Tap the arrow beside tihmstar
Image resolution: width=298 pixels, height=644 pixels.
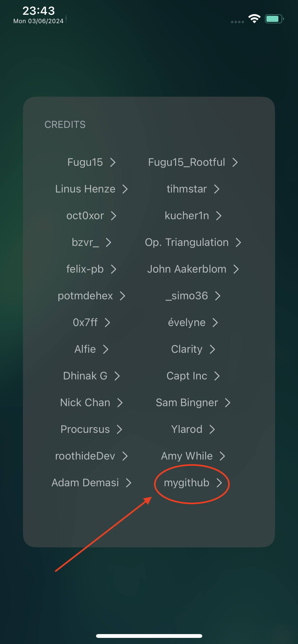pos(216,189)
